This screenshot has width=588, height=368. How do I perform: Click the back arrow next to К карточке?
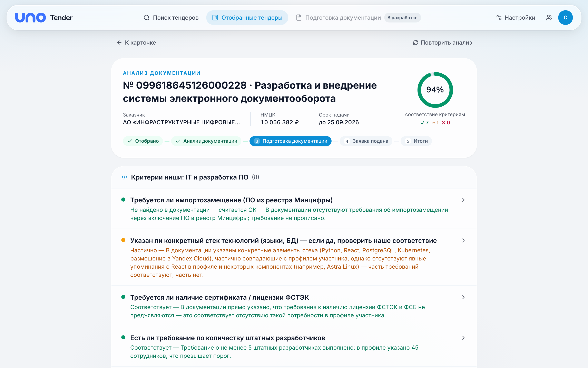pos(119,43)
